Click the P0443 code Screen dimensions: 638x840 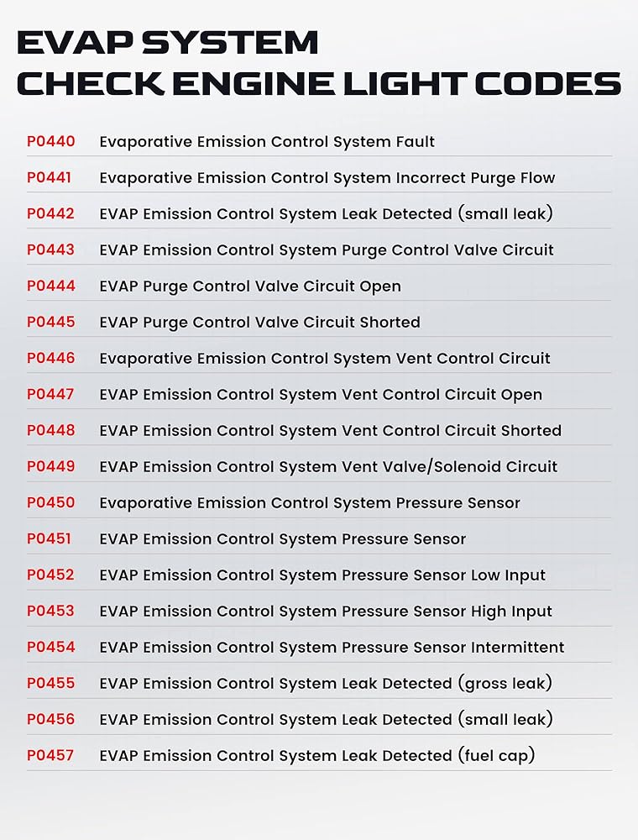[x=50, y=250]
